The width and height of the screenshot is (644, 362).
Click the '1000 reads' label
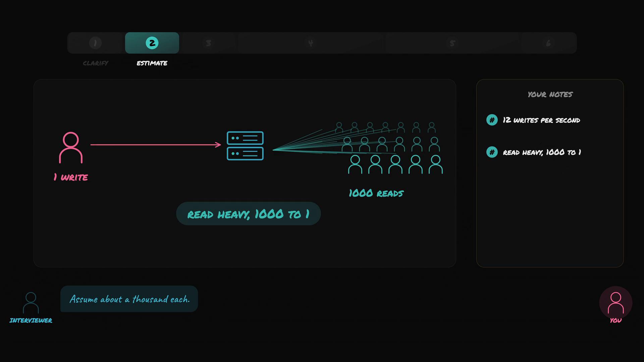pos(376,193)
